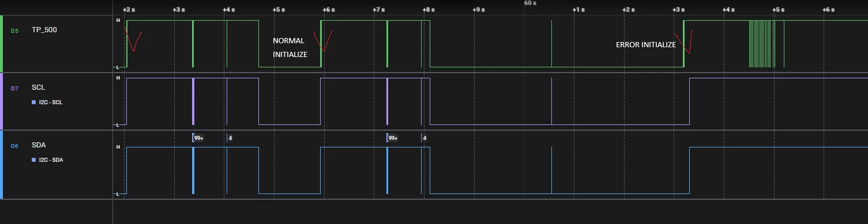Image resolution: width=868 pixels, height=224 pixels.
Task: Click the I2C - SDA analyzer tag
Action: point(51,160)
